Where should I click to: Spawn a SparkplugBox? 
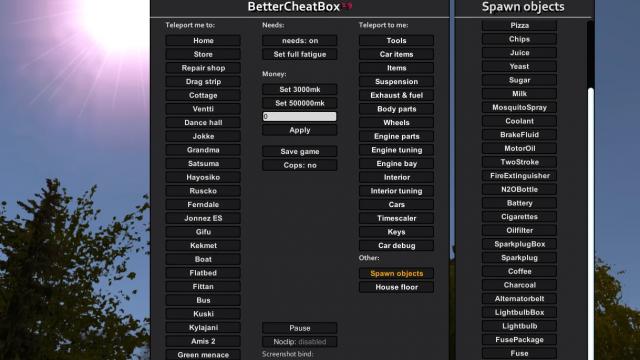(519, 244)
